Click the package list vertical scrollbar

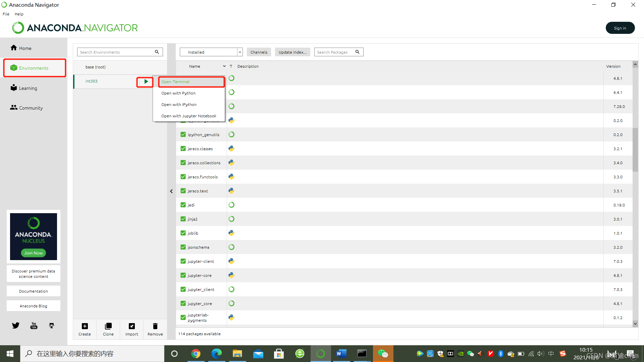click(635, 149)
